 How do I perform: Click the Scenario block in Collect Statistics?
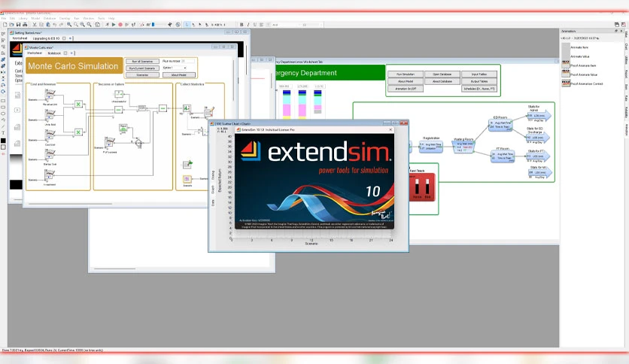tap(187, 179)
